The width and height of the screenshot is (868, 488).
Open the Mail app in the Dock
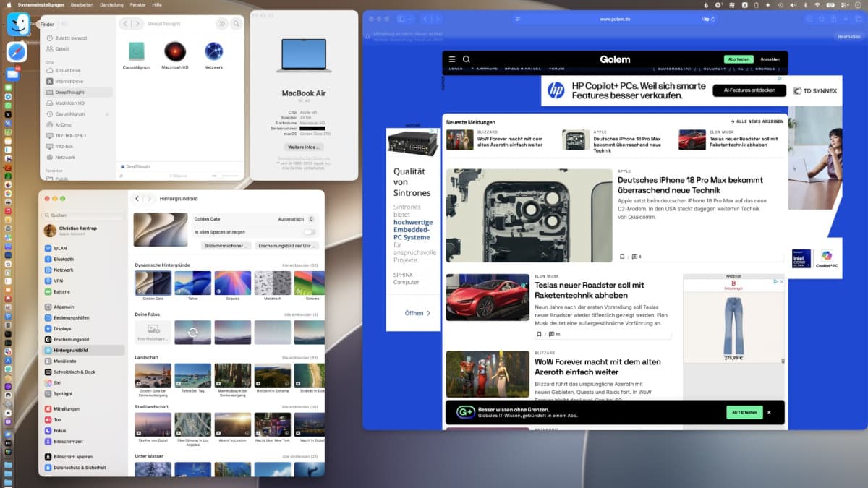point(12,74)
